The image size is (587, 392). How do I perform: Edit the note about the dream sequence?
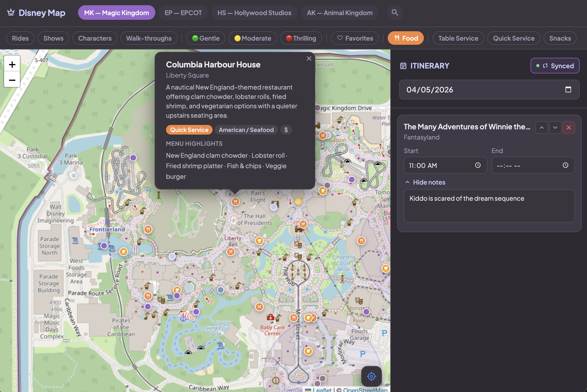tap(489, 206)
